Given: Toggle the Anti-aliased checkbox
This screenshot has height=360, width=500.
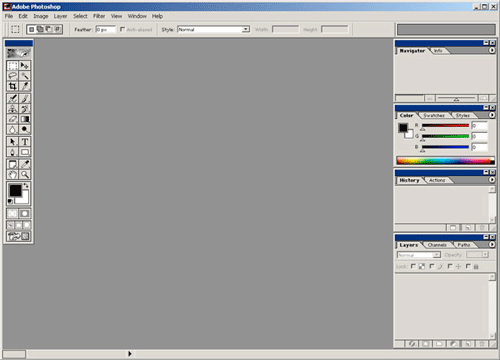Looking at the screenshot, I should tap(122, 29).
